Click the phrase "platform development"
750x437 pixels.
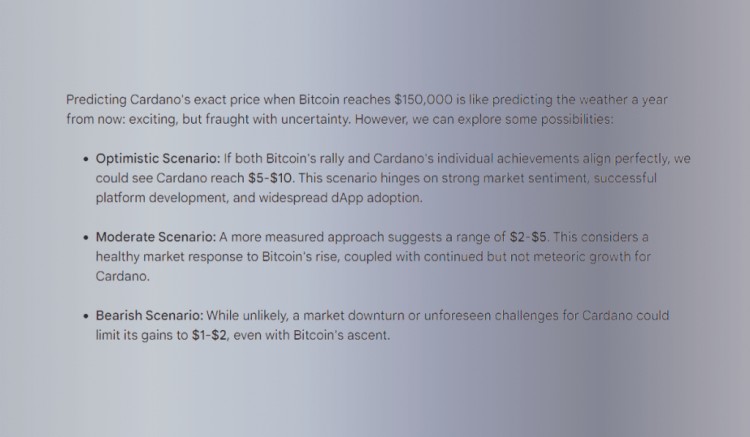[x=162, y=198]
